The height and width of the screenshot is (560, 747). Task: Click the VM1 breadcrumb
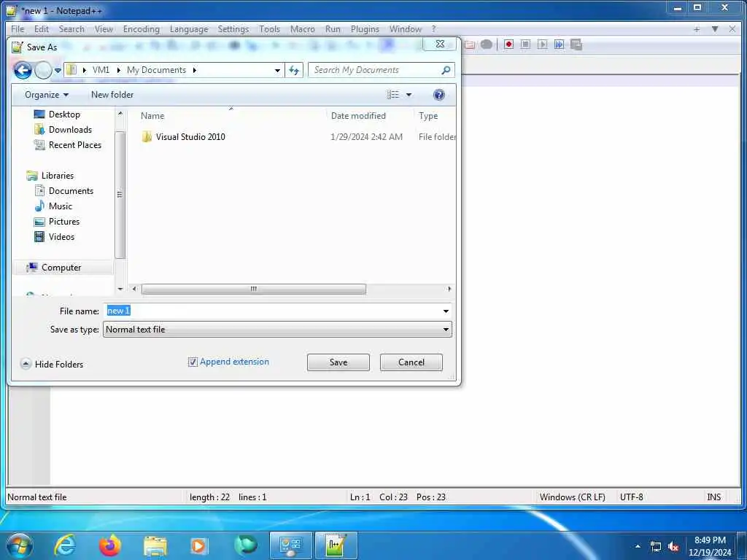tap(101, 70)
